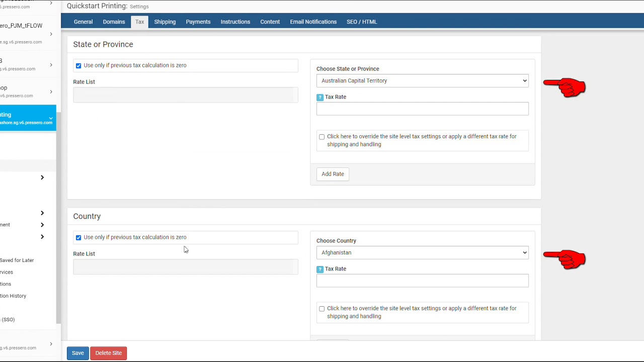Viewport: 644px width, 362px height.
Task: Click the red Delete Site button
Action: point(109,353)
